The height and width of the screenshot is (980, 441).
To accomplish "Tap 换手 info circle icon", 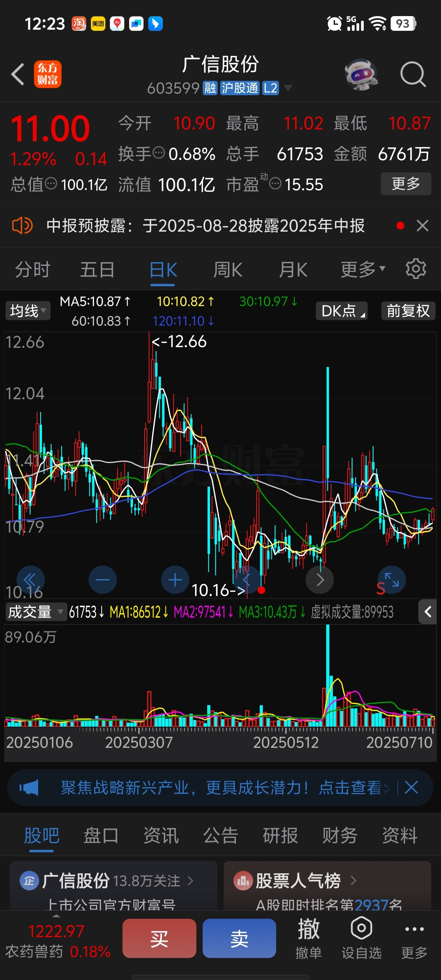I will point(159,153).
